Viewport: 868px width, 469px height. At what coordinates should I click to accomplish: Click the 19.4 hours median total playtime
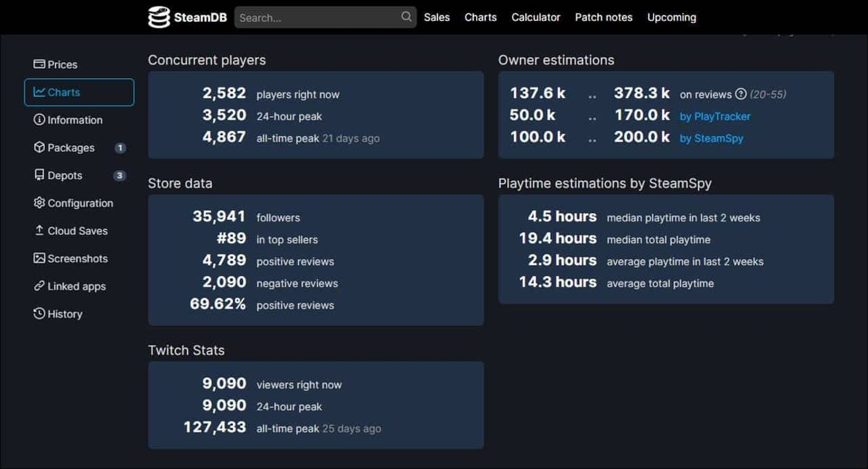pyautogui.click(x=558, y=238)
